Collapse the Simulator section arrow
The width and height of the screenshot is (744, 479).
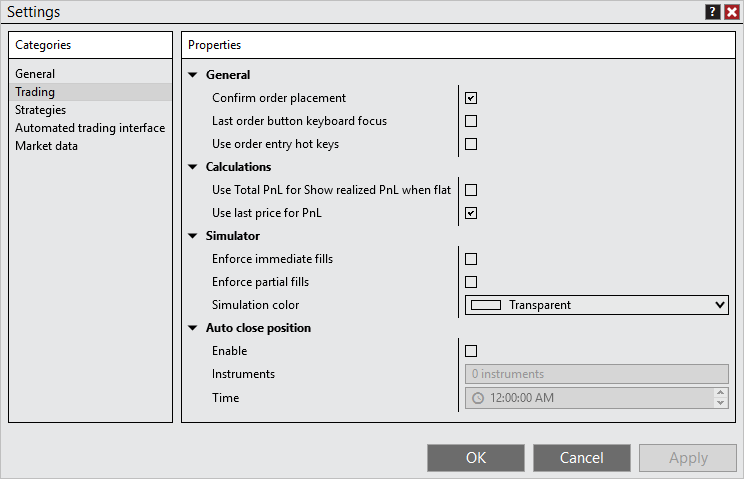(193, 236)
